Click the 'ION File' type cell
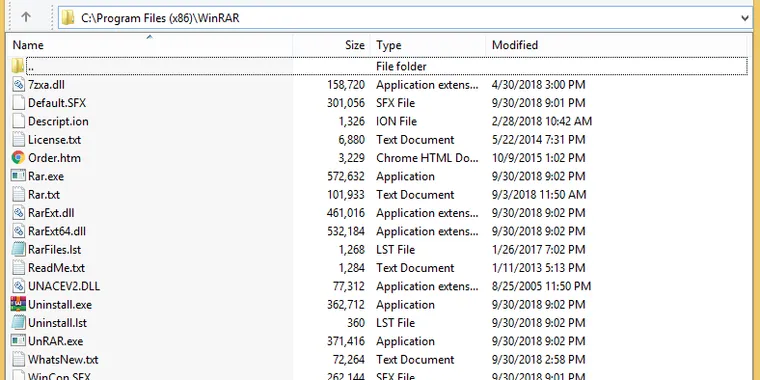Screen dimensions: 760x380 pyautogui.click(x=396, y=121)
